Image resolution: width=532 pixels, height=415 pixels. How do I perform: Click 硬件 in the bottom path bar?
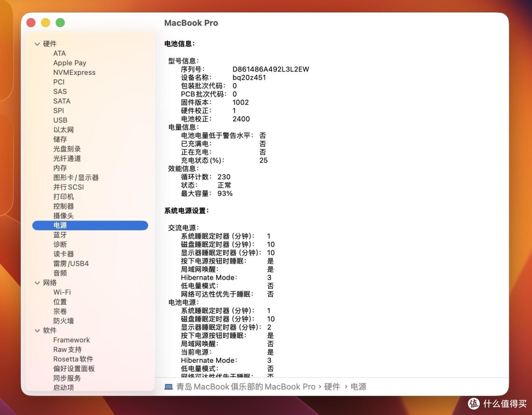332,387
